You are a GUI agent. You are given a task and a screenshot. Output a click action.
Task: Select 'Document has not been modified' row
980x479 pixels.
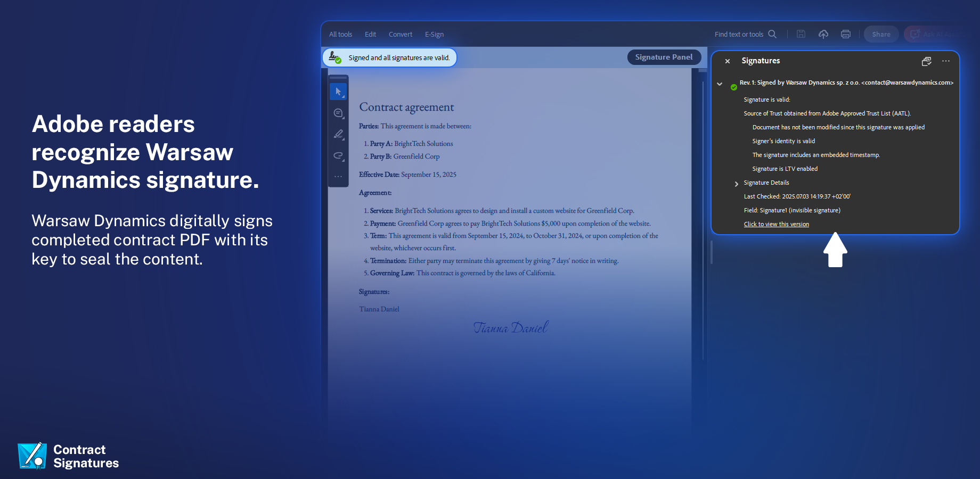838,127
